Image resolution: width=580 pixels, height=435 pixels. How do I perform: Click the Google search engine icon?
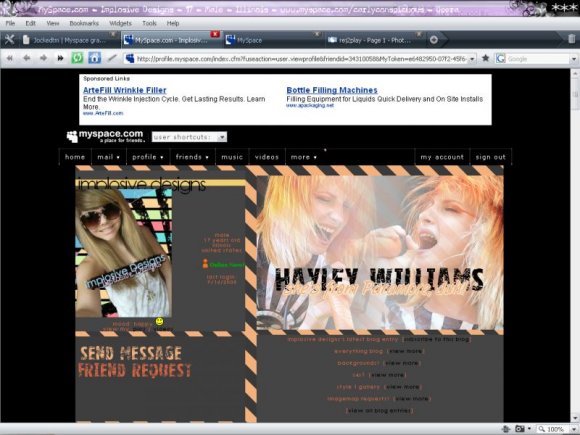(500, 58)
